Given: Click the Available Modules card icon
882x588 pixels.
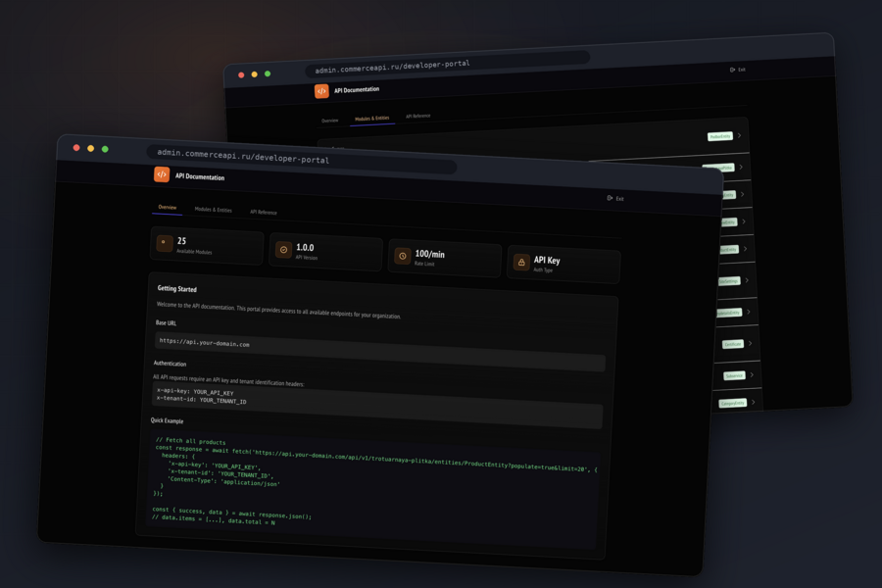Looking at the screenshot, I should 165,242.
